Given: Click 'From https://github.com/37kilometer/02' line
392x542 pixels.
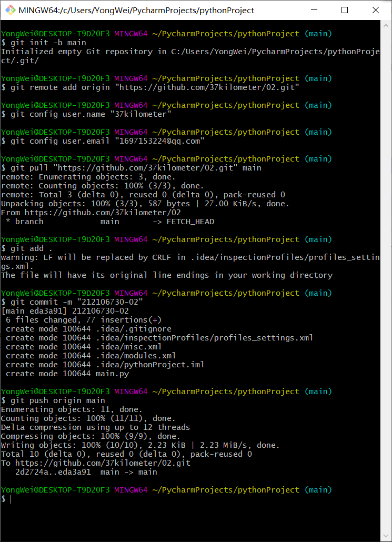Looking at the screenshot, I should click(91, 213).
